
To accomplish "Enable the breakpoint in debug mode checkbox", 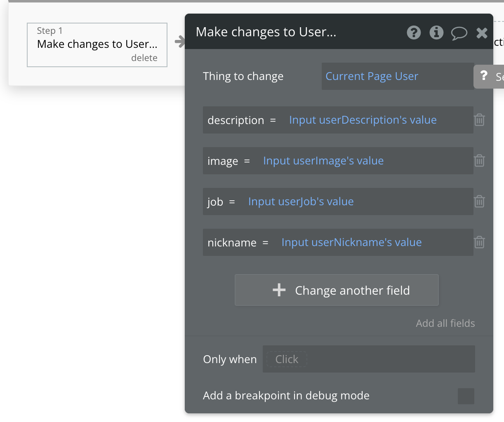I will (x=466, y=396).
